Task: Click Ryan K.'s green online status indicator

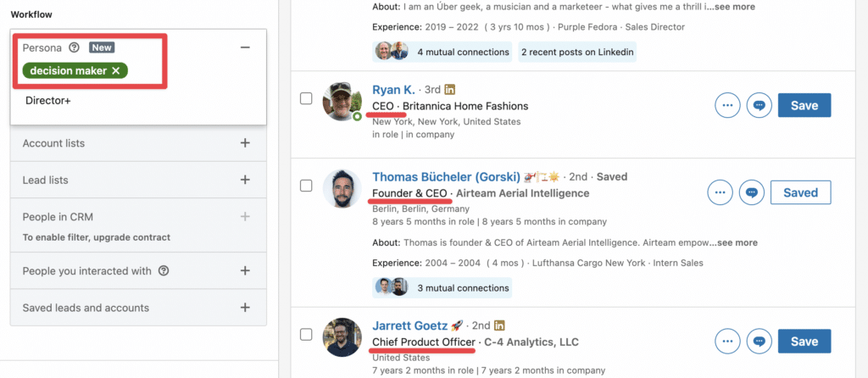Action: click(357, 117)
